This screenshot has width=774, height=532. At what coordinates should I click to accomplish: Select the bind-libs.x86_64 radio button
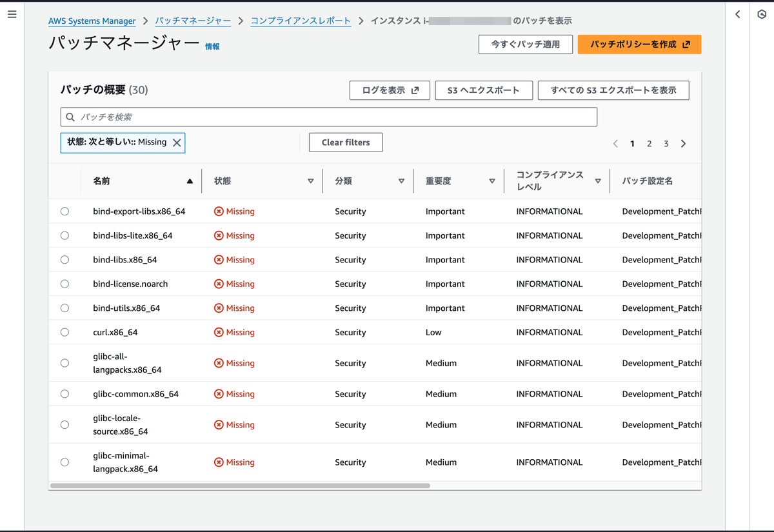point(64,260)
